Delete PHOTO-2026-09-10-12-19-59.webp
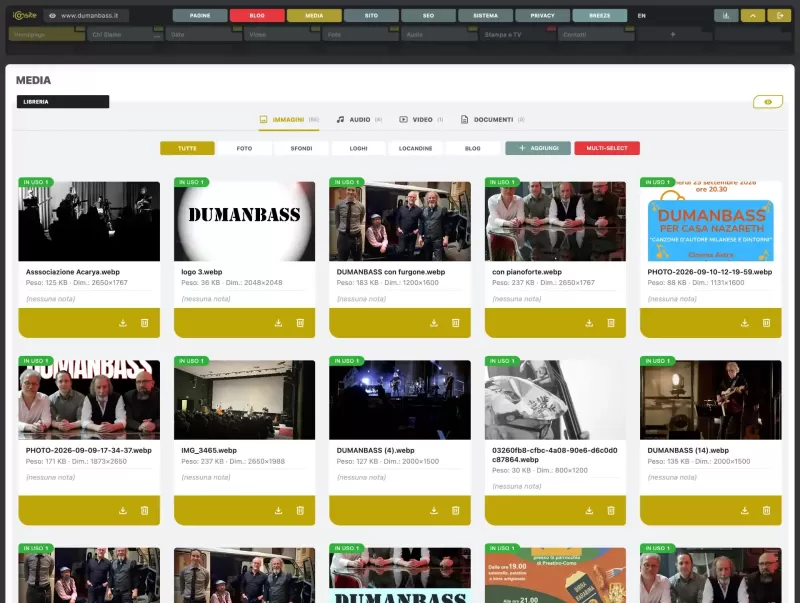The image size is (800, 603). tap(766, 323)
